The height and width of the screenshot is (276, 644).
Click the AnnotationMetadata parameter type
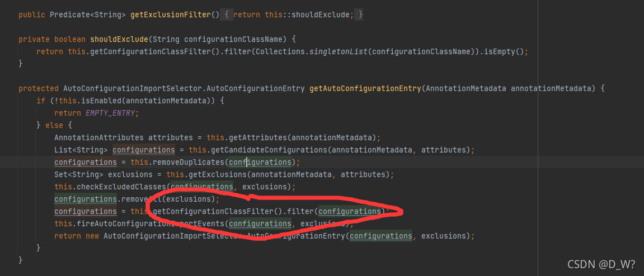[466, 89]
